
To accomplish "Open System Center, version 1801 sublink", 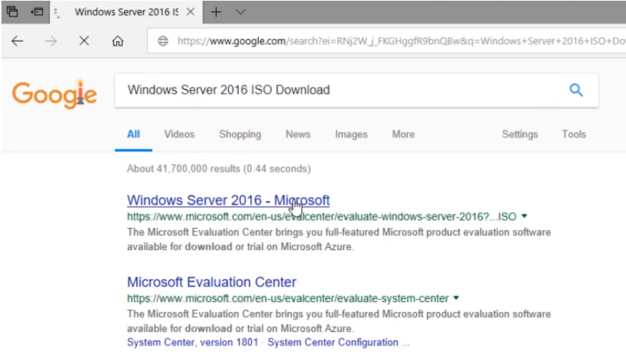I will [x=193, y=343].
